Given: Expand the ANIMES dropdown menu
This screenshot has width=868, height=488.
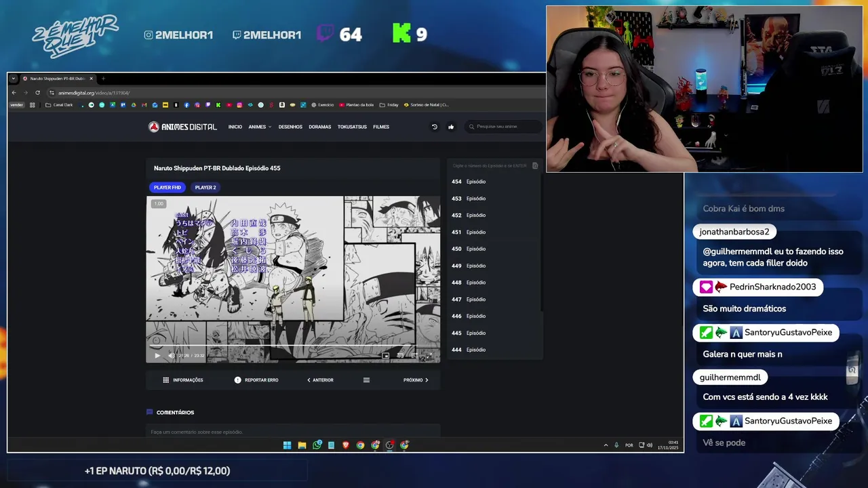Looking at the screenshot, I should [x=260, y=127].
